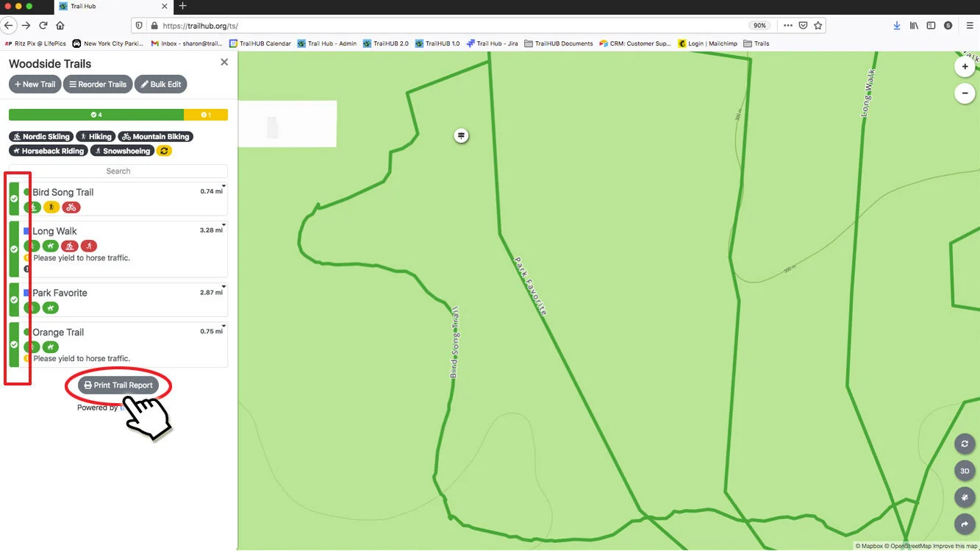Zoom in on the trail map
980x551 pixels.
[965, 66]
